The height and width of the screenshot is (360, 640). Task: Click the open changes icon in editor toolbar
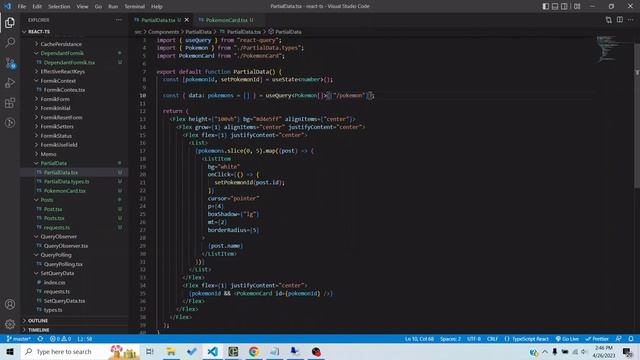click(609, 20)
